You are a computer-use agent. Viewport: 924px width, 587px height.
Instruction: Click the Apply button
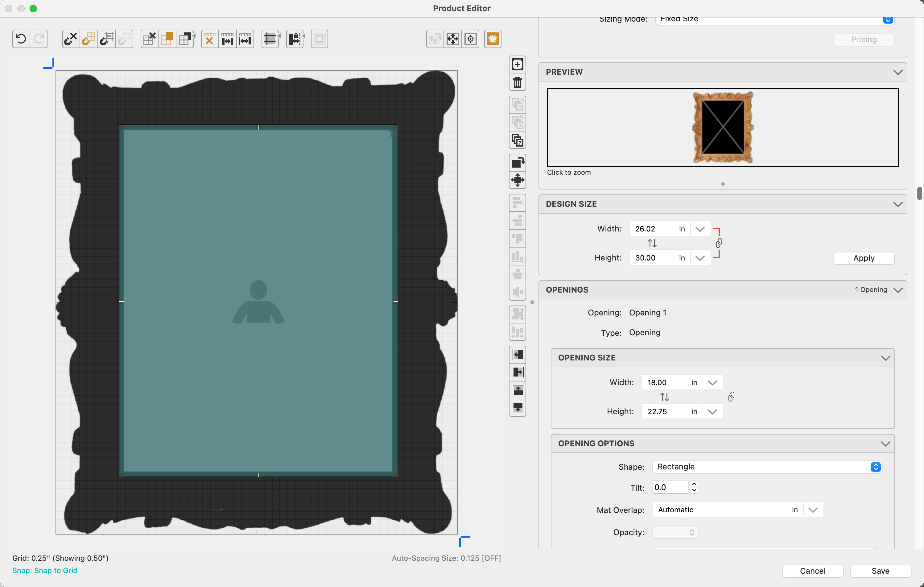[863, 258]
